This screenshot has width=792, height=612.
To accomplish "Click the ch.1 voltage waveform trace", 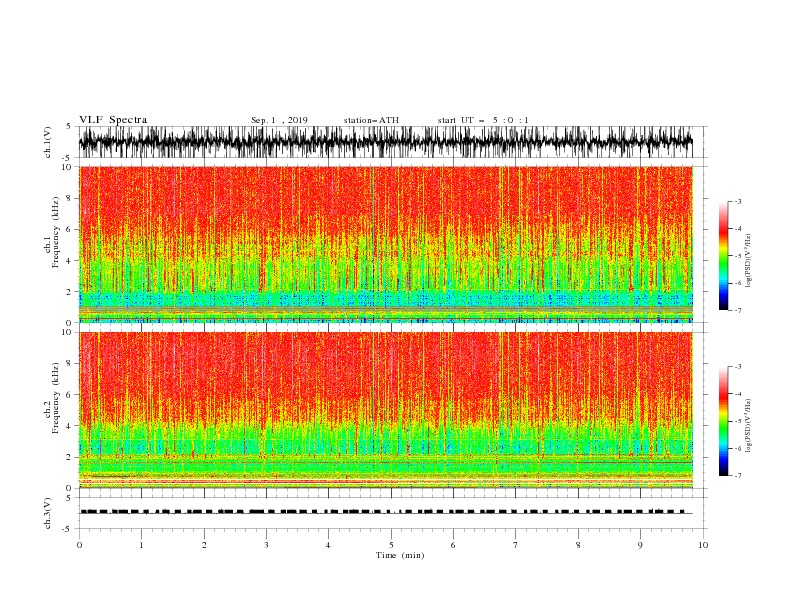I will point(385,142).
